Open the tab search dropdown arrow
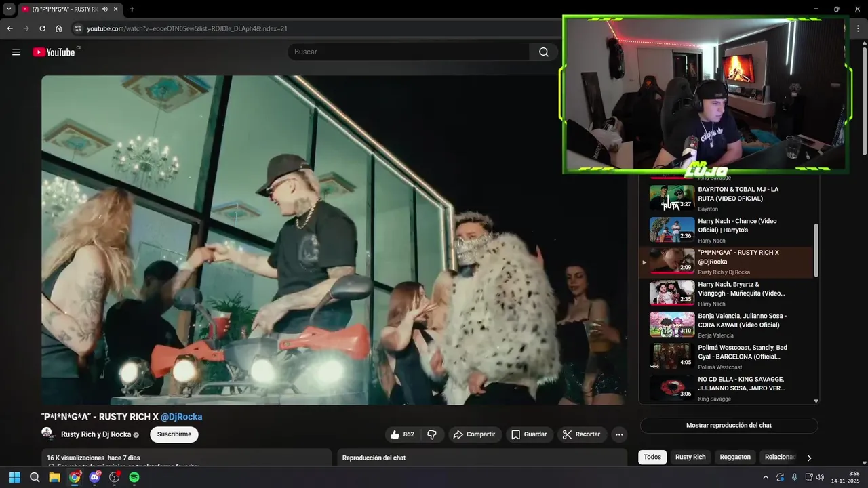The image size is (868, 488). coord(9,9)
